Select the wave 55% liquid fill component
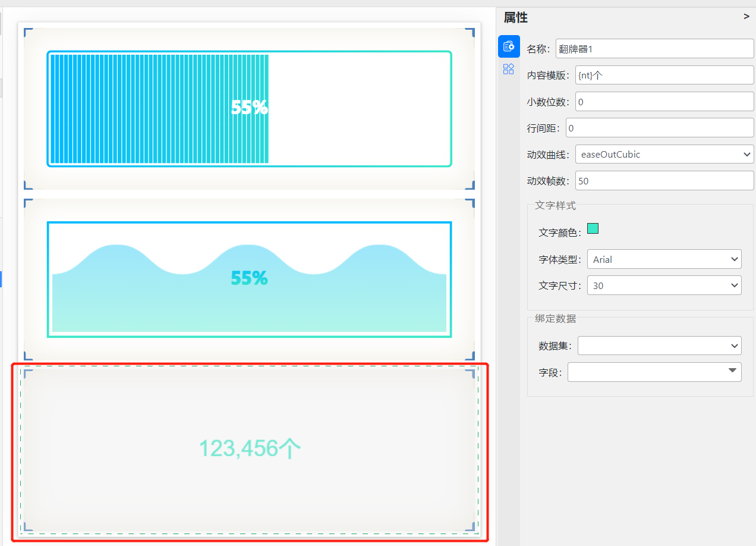 [x=250, y=280]
